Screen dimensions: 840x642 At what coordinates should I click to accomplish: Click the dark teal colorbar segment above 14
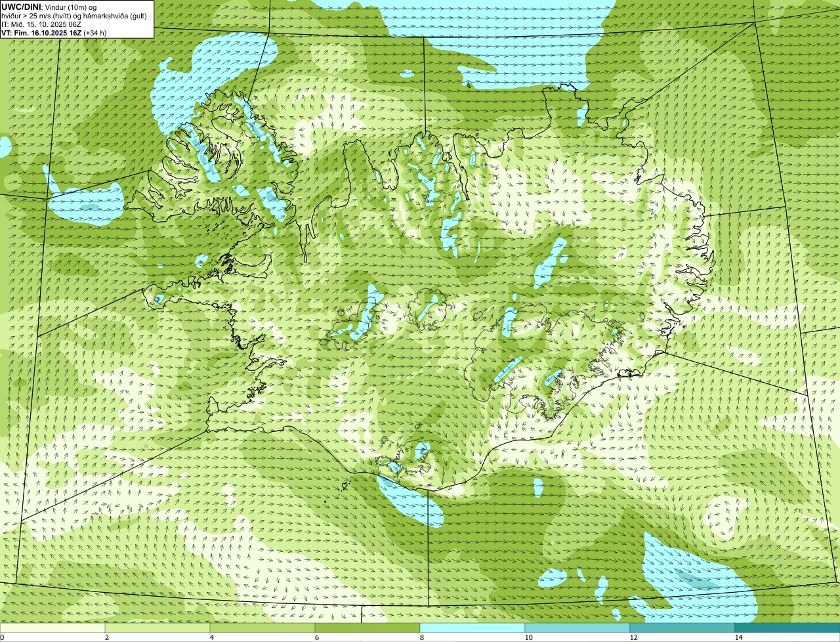787,628
